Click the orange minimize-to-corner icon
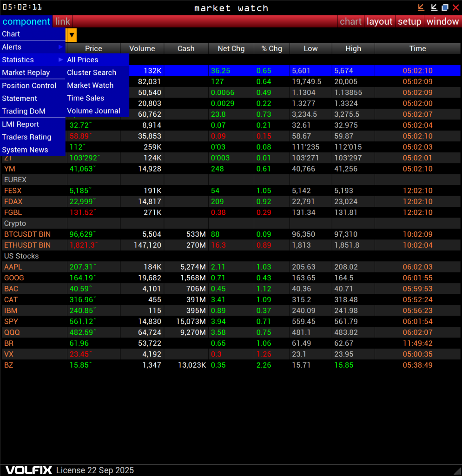 point(421,7)
